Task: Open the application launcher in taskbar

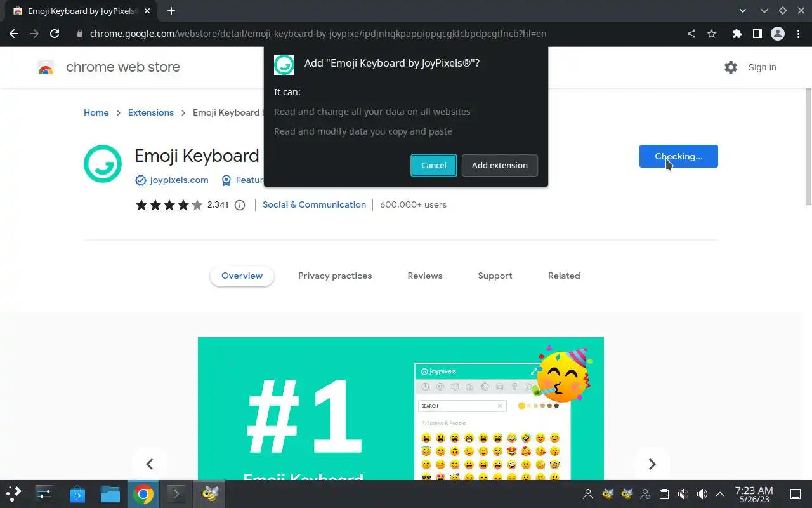Action: coord(14,494)
